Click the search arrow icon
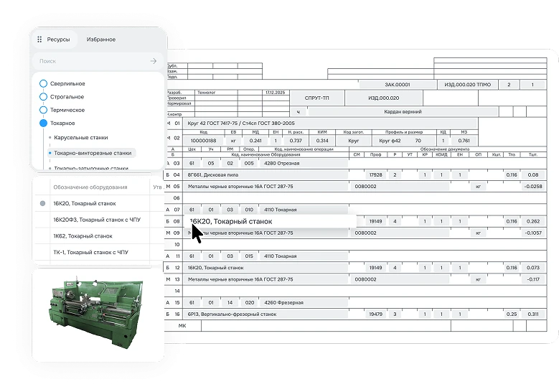 (153, 62)
